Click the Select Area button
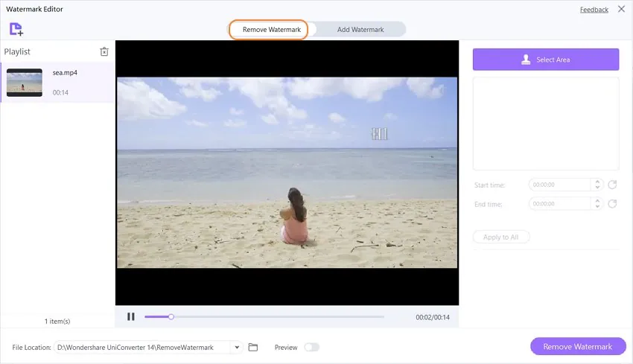Viewport: 633px width, 364px height. (546, 60)
